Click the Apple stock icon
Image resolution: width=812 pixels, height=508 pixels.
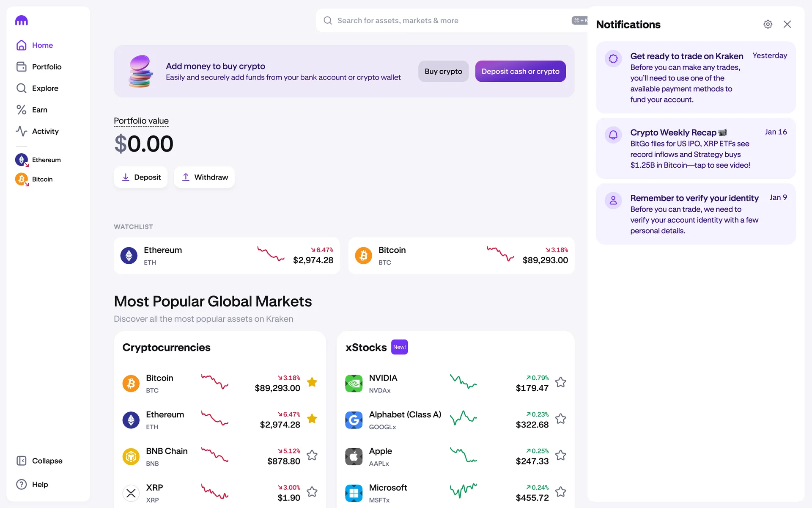pos(354,457)
